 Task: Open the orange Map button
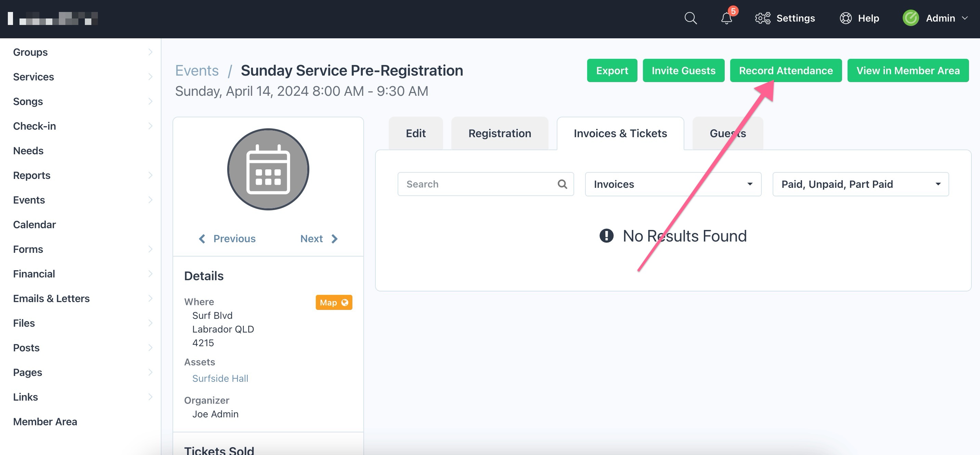[334, 302]
